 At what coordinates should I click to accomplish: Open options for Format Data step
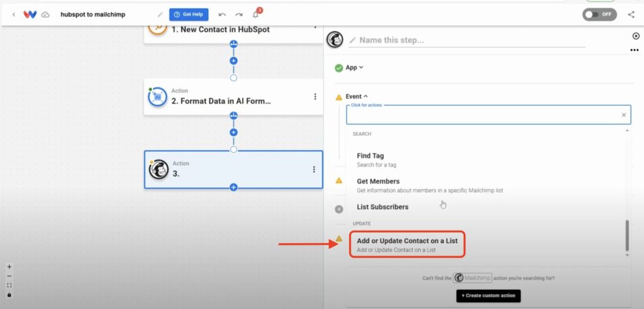[x=315, y=97]
